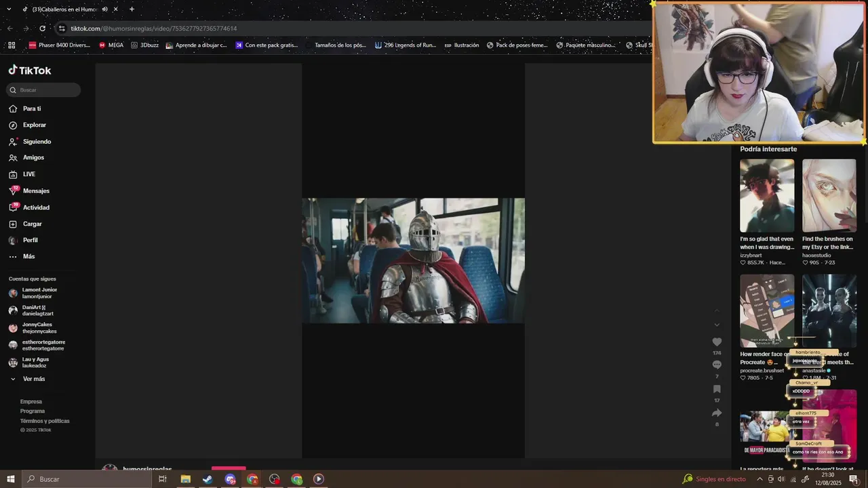Open Tamaños de los pós bookmark
Viewport: 868px width, 488px height.
pyautogui.click(x=336, y=45)
